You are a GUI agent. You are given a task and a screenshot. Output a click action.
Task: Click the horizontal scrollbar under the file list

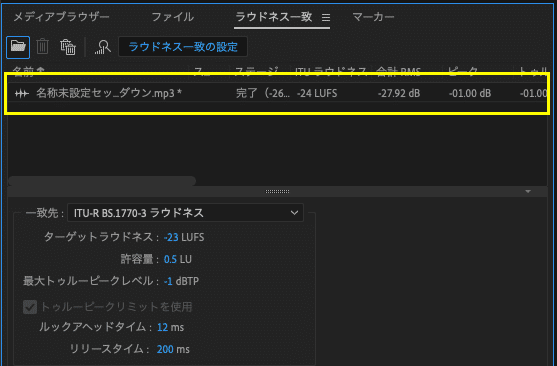pyautogui.click(x=102, y=181)
